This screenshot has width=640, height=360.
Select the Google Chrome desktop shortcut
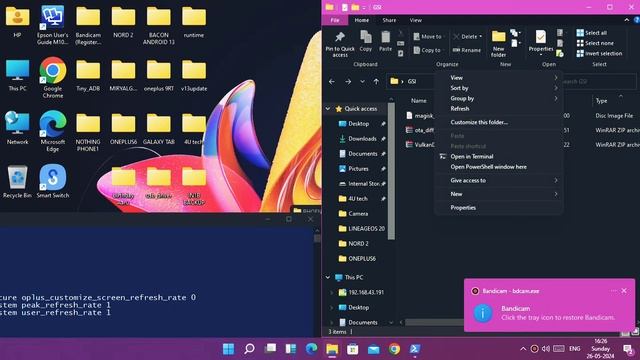(x=53, y=78)
